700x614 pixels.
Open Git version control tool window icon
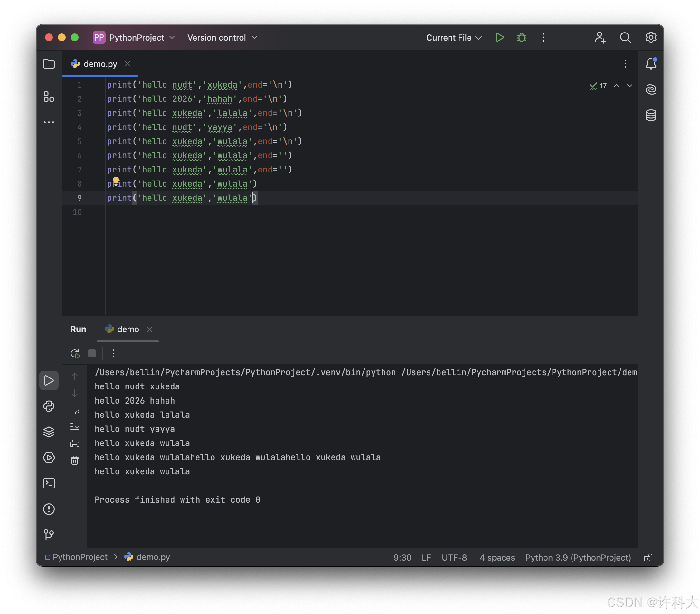point(49,534)
